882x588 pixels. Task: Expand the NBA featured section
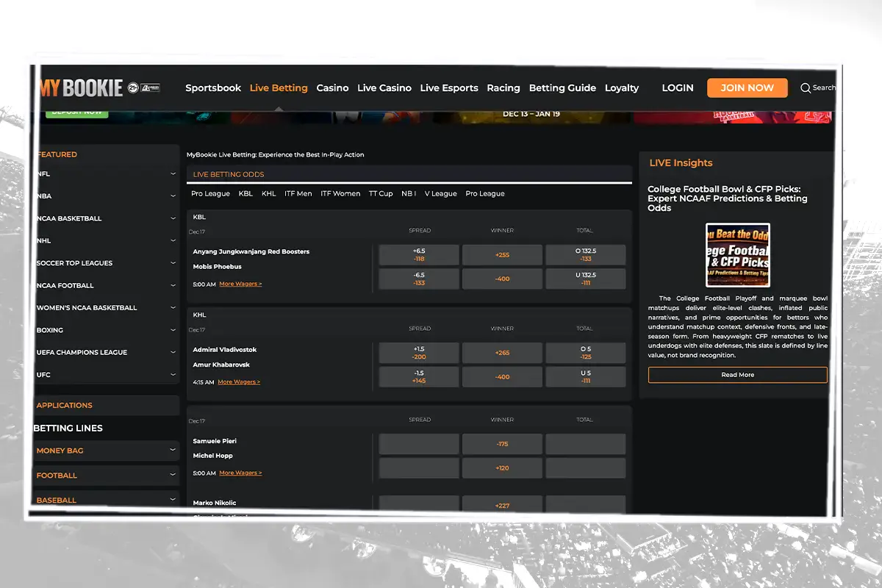107,196
